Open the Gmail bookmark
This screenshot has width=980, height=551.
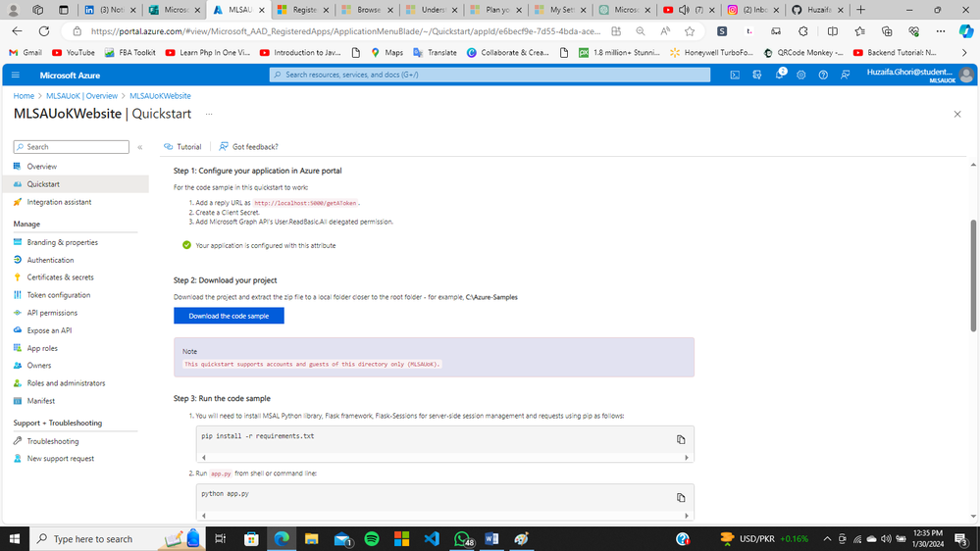(x=26, y=53)
